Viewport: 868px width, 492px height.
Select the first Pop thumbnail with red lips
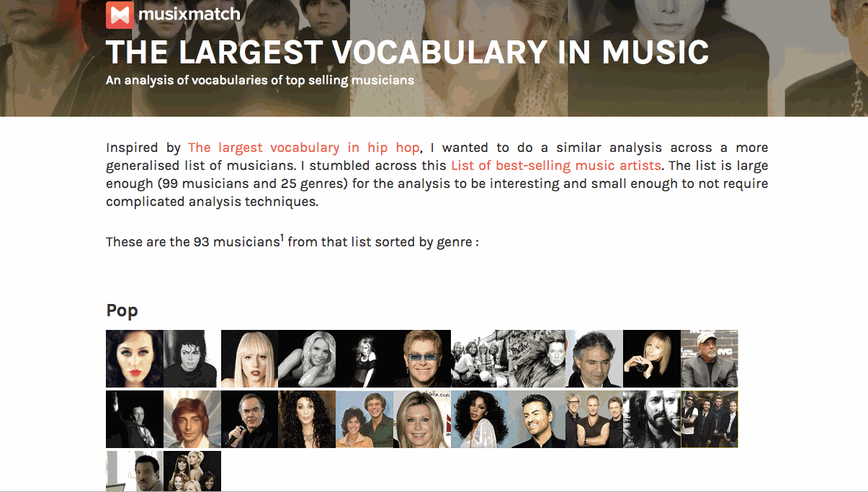tap(135, 359)
